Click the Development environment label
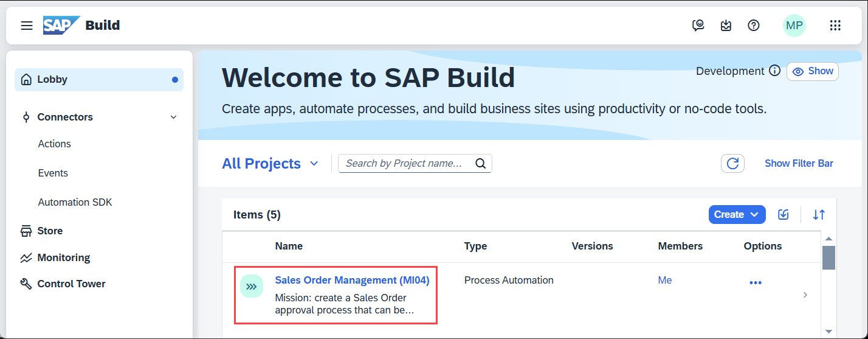 point(730,71)
